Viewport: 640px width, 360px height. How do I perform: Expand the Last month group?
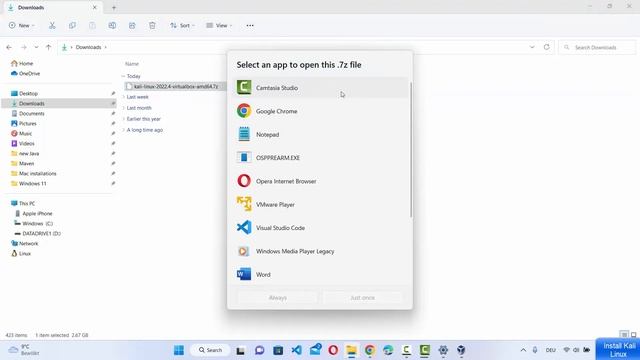(124, 108)
